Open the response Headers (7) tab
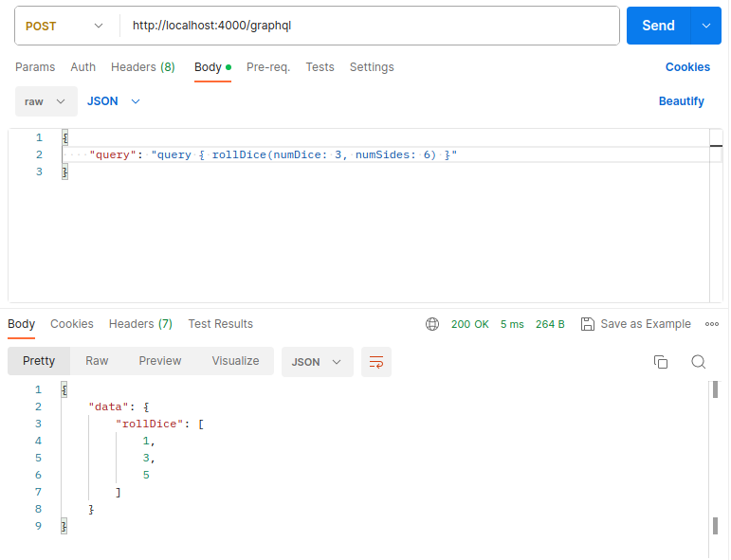Screen dimensions: 731x560 [140, 324]
